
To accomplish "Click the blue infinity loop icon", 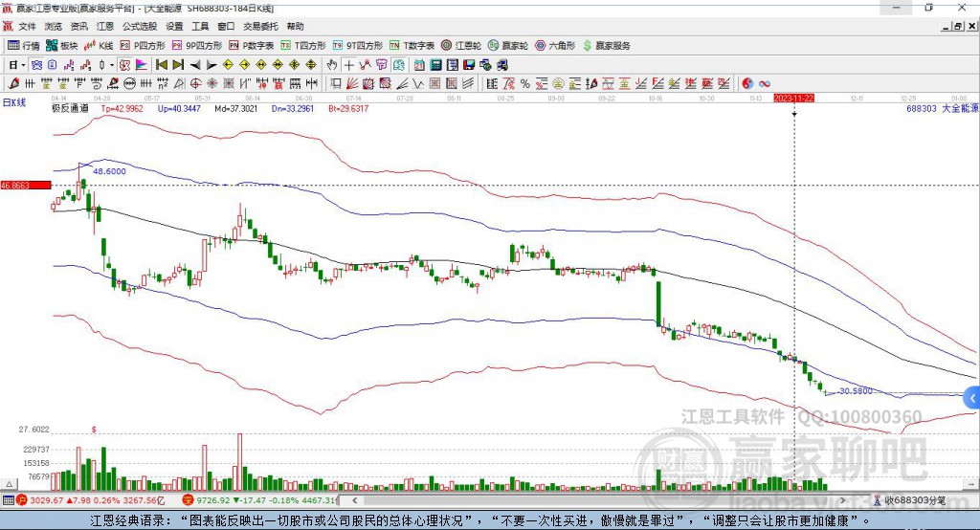I will (765, 84).
